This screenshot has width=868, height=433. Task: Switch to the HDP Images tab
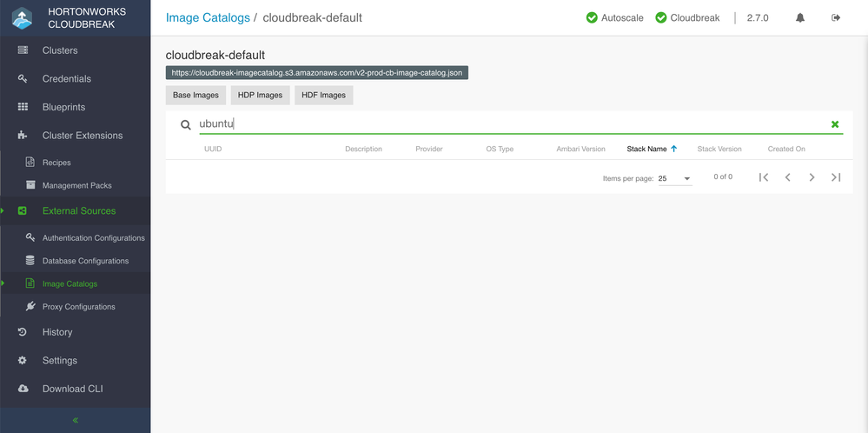point(260,96)
